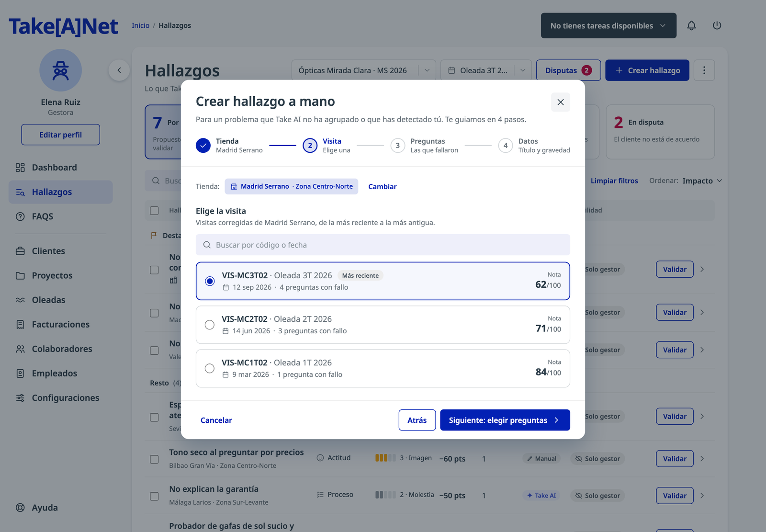The width and height of the screenshot is (766, 532).
Task: Open Hallazgos sidebar item
Action: point(60,192)
